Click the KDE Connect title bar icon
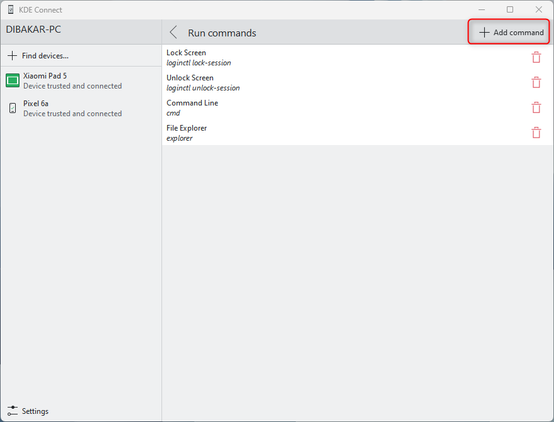The height and width of the screenshot is (422, 554). (11, 10)
